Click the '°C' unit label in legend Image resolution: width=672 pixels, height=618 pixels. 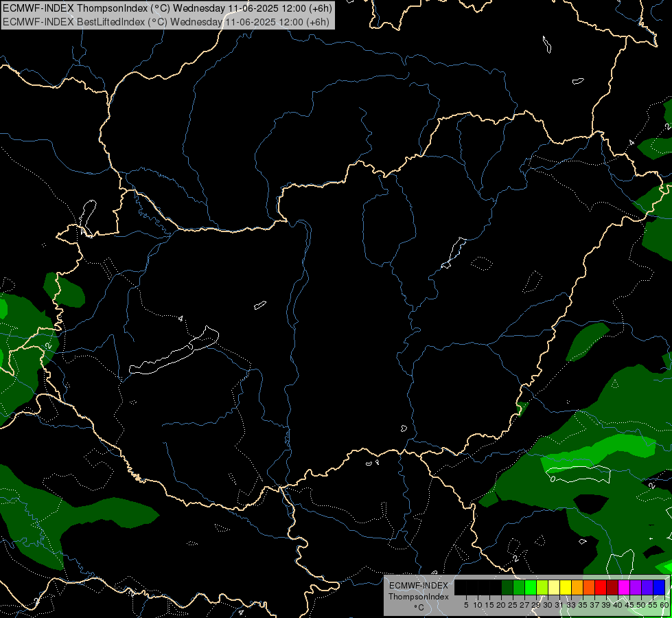click(419, 608)
